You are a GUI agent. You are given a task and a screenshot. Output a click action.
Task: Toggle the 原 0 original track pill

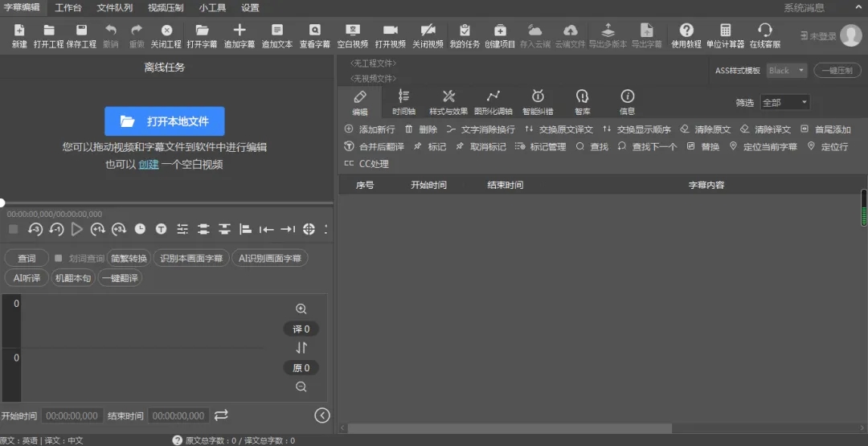(x=301, y=367)
